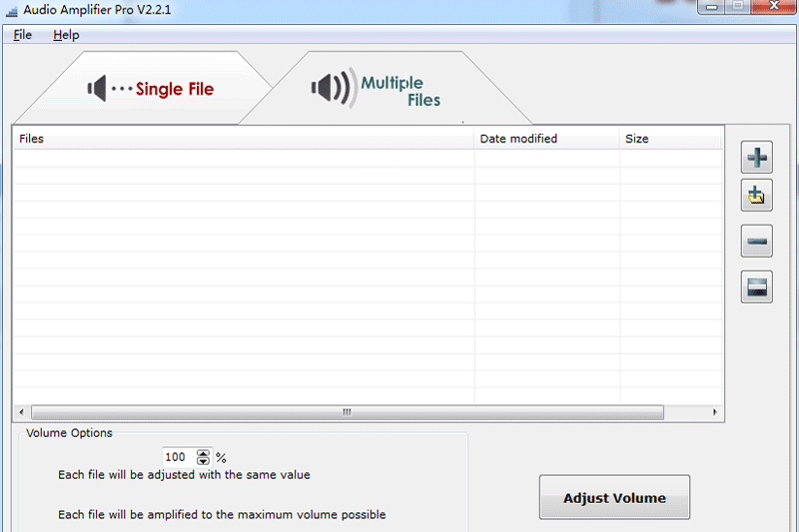Sort by the Date modified column header
The image size is (799, 532).
pyautogui.click(x=544, y=139)
